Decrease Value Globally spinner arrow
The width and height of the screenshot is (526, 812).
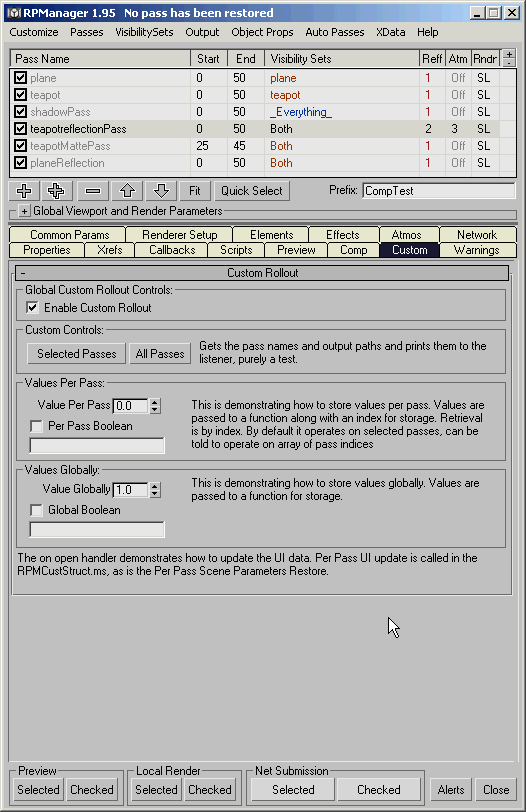point(155,494)
